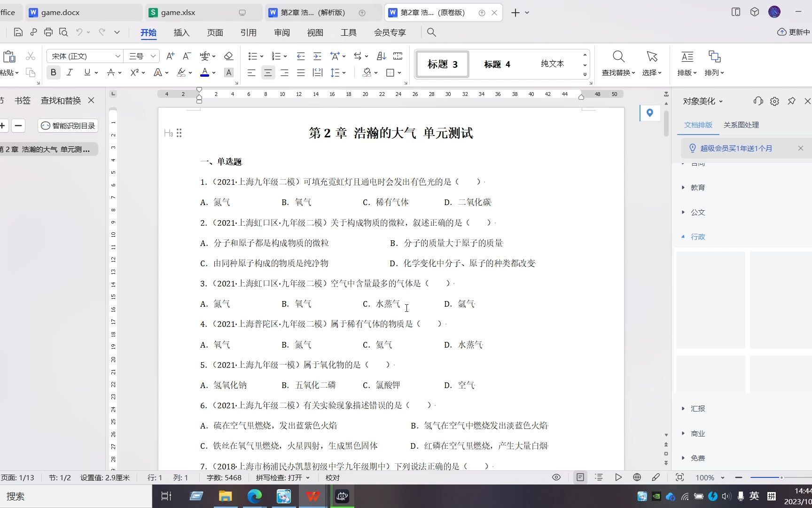Switch to the 插入 ribbon tab
The height and width of the screenshot is (508, 812).
click(x=181, y=32)
